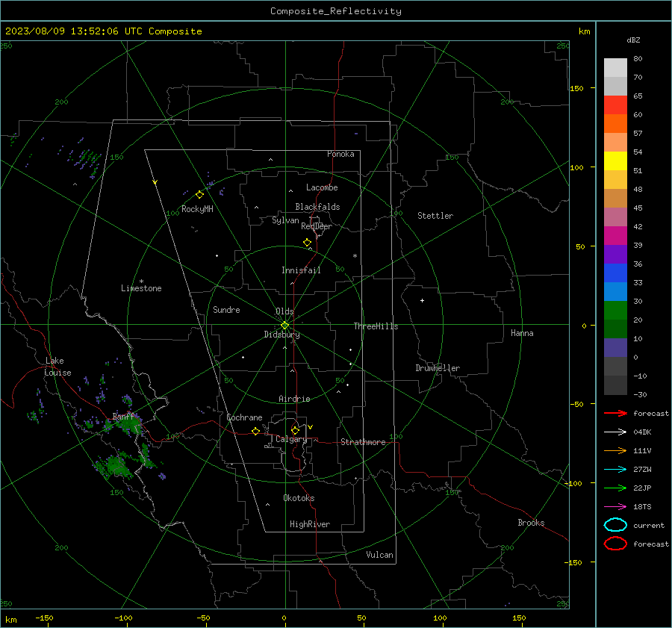
Task: Click the red forecast arrow in legend
Action: (x=615, y=413)
